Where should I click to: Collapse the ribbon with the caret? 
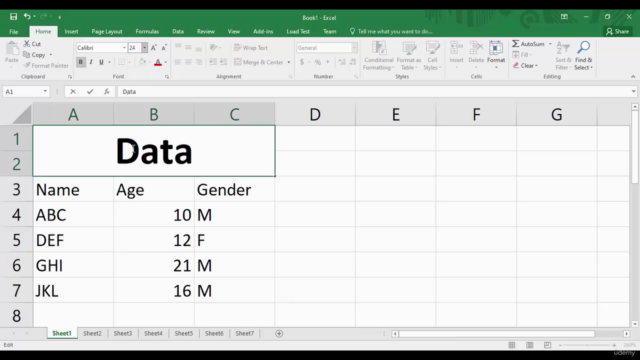pyautogui.click(x=633, y=76)
